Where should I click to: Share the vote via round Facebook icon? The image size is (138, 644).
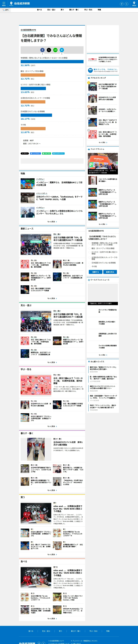[x=42, y=50]
